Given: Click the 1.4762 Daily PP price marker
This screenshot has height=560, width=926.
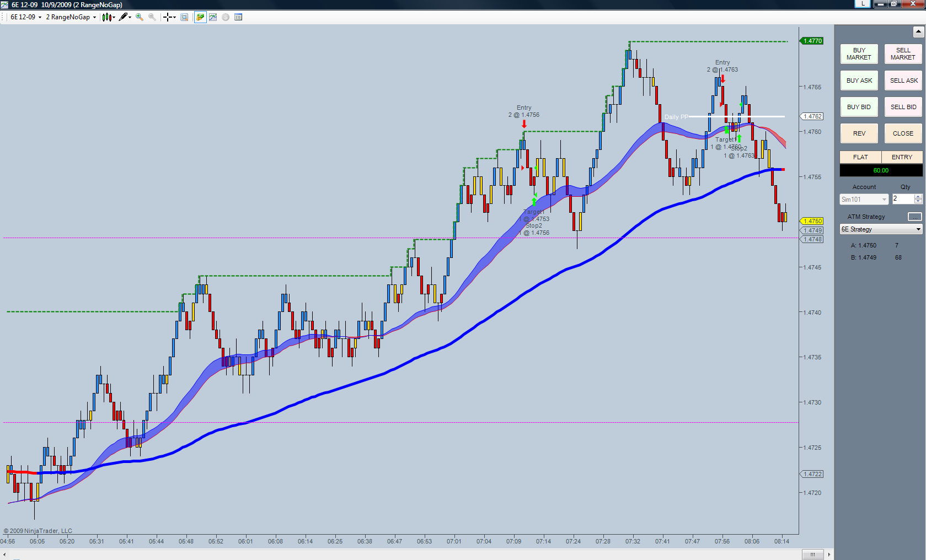Looking at the screenshot, I should [812, 116].
